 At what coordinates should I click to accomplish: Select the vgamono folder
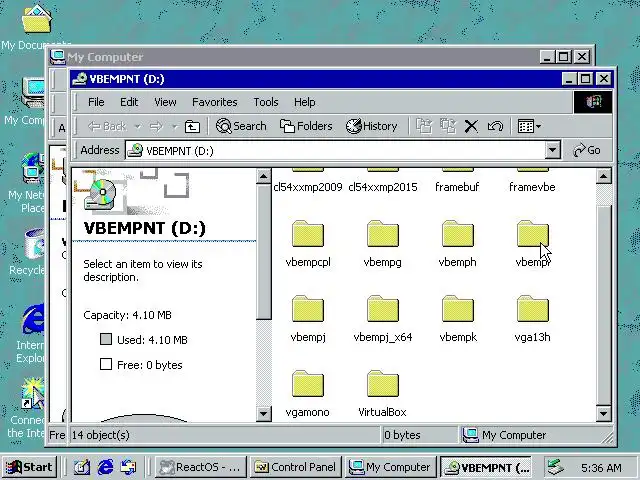pos(308,394)
